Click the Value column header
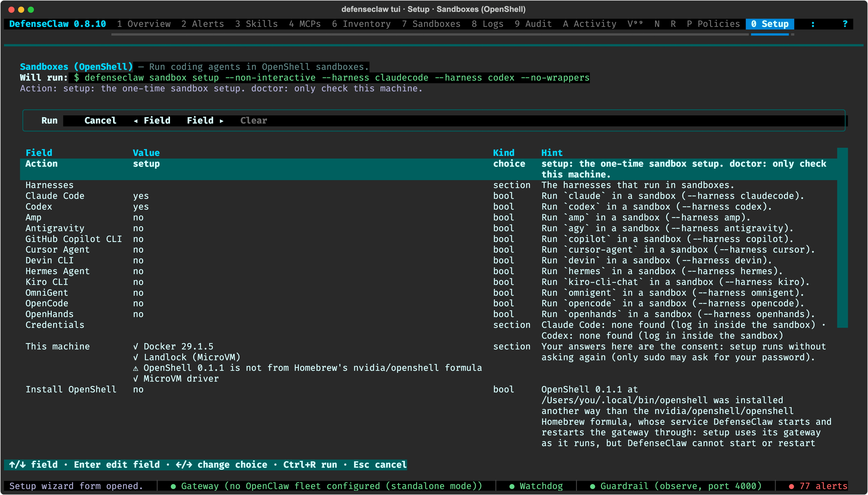Image resolution: width=868 pixels, height=495 pixels. point(146,153)
